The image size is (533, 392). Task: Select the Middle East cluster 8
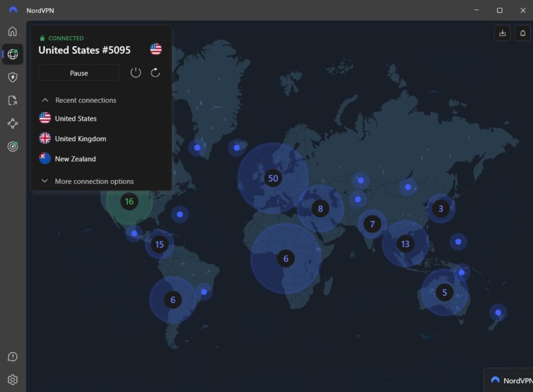(x=320, y=208)
